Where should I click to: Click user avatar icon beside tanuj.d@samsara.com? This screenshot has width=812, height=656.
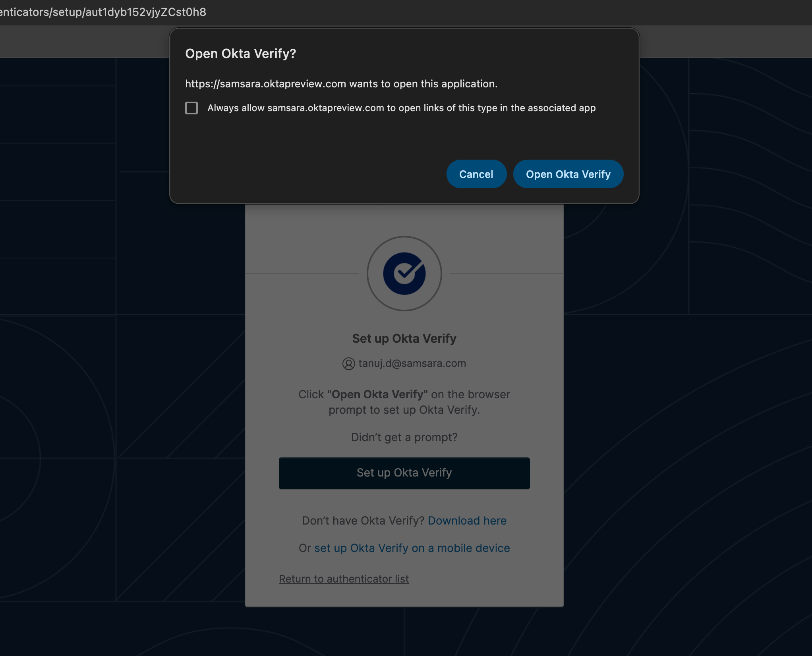tap(348, 364)
